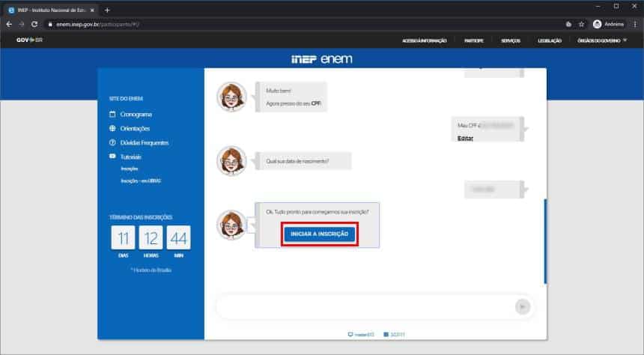
Task: Click the Dúvidas Frequentes question mark icon
Action: point(112,142)
